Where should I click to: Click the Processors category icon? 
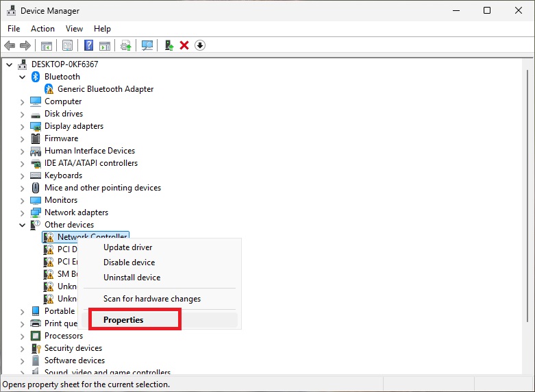coord(36,336)
